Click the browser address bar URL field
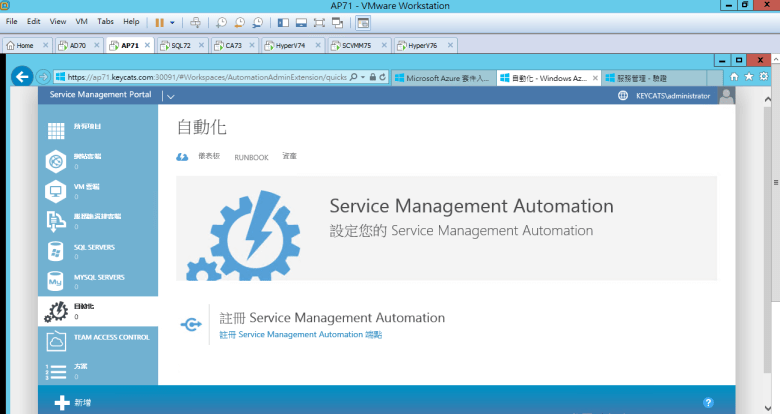 pos(200,77)
